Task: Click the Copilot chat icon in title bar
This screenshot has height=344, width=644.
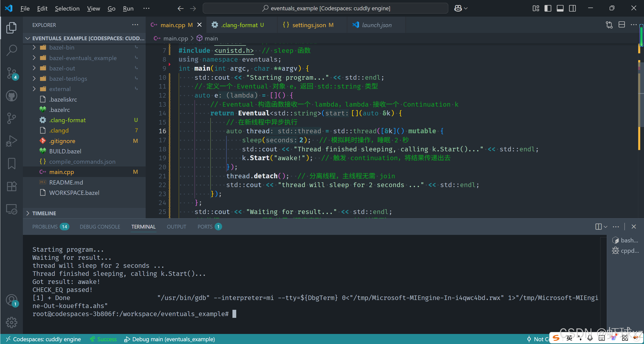Action: 458,8
